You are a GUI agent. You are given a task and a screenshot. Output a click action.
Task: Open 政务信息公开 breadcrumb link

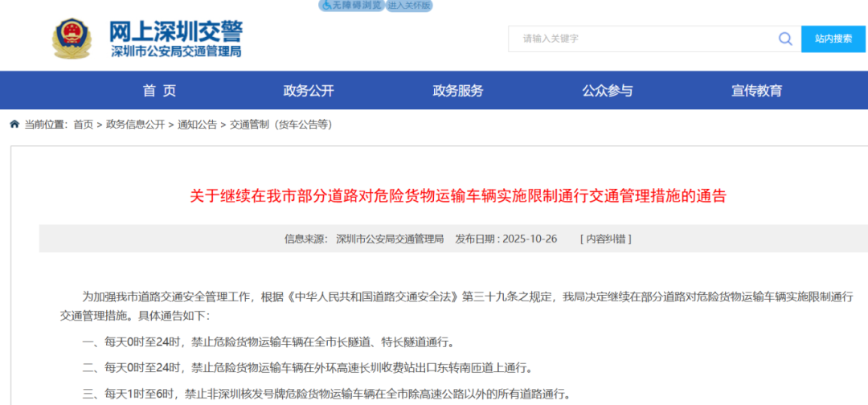click(135, 125)
